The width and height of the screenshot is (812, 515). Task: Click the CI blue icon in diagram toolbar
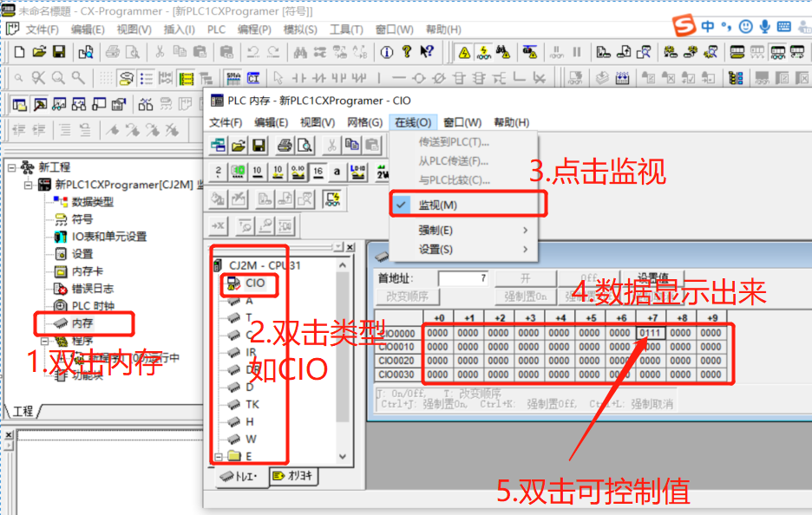tap(253, 78)
